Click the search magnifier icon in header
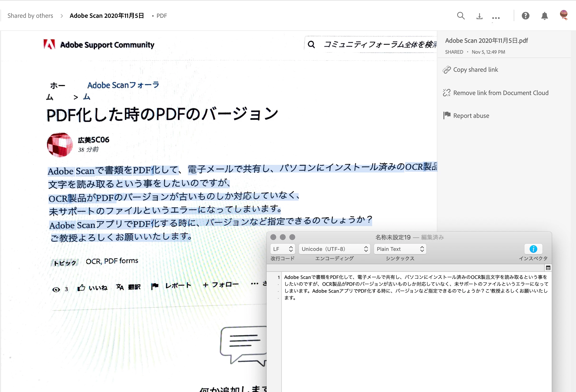Viewport: 576px width, 392px height. click(x=461, y=16)
